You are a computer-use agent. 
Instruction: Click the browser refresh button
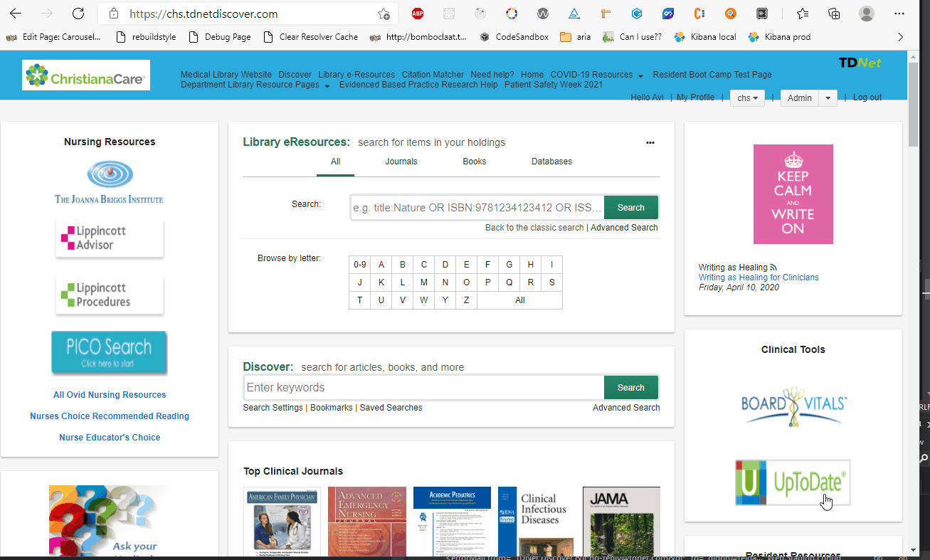pyautogui.click(x=78, y=14)
